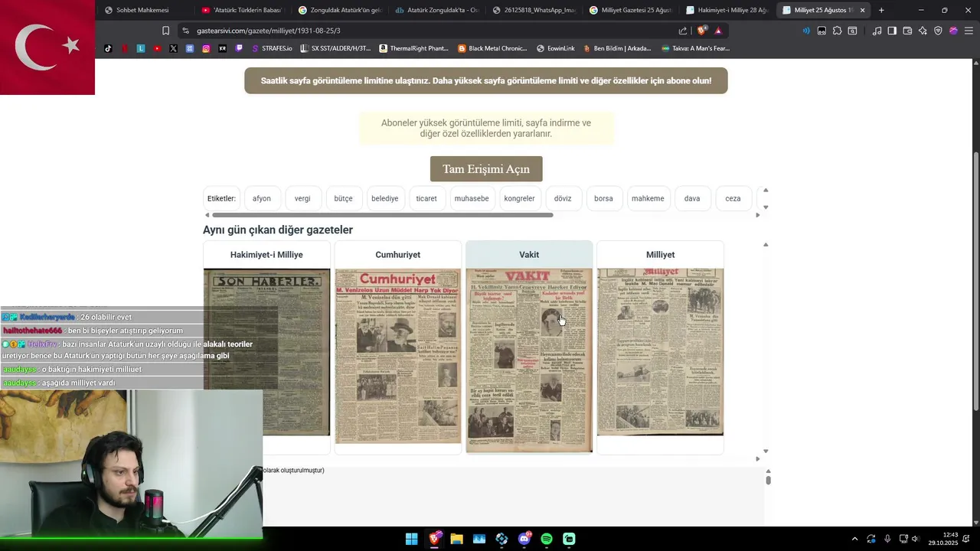This screenshot has width=980, height=551.
Task: Select the kongreler tag
Action: tap(519, 198)
